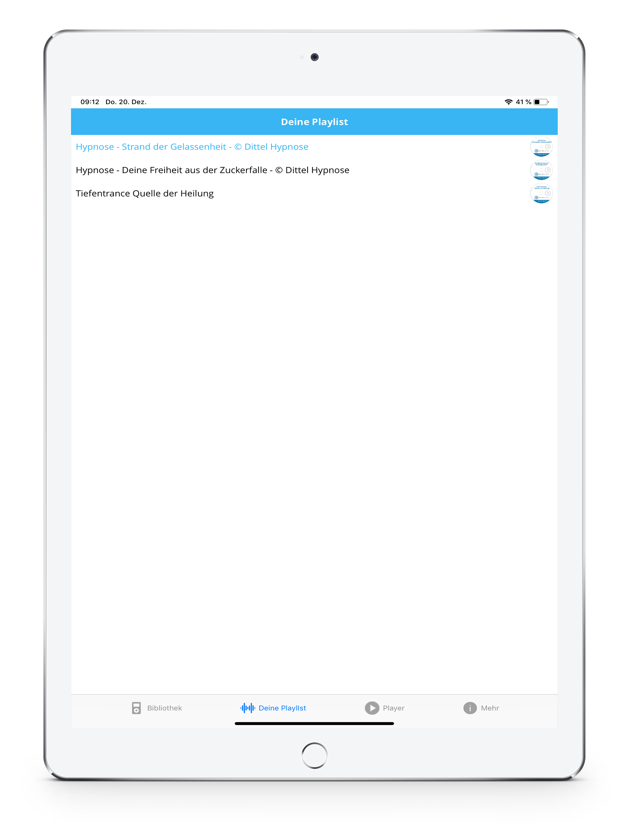Go to the Player tab label
This screenshot has width=630, height=840.
point(393,708)
